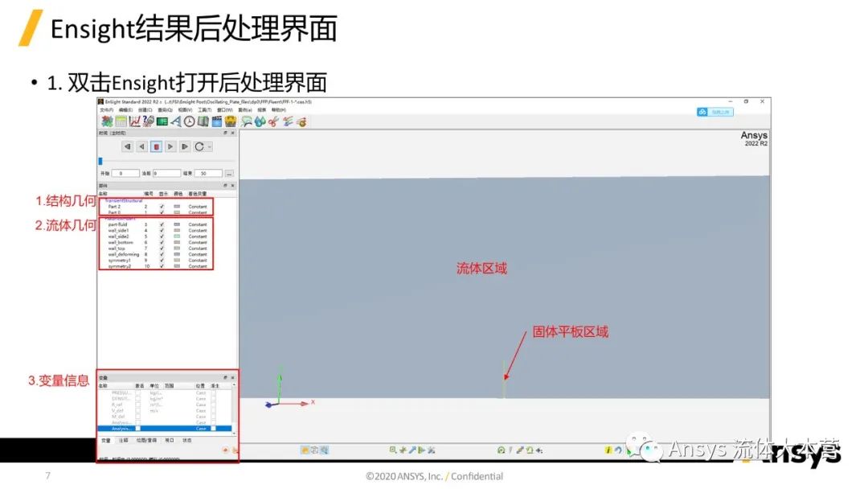Viewport: 868px width, 489px height.
Task: Open the 视图(V) menu
Action: pyautogui.click(x=185, y=110)
